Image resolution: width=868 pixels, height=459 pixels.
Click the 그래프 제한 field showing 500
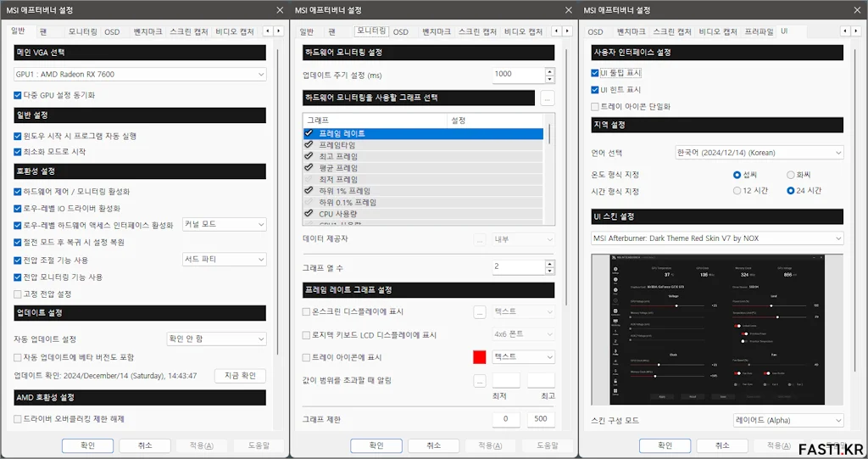540,419
